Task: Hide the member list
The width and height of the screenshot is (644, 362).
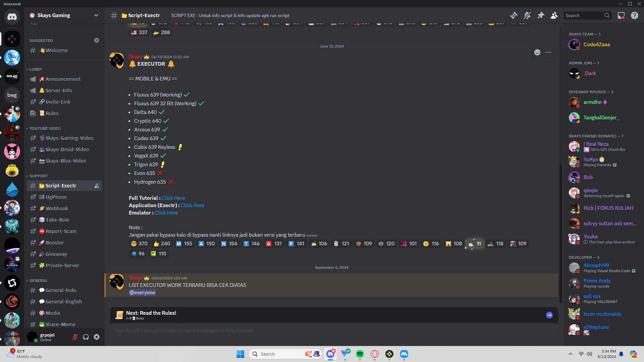Action: tap(554, 15)
